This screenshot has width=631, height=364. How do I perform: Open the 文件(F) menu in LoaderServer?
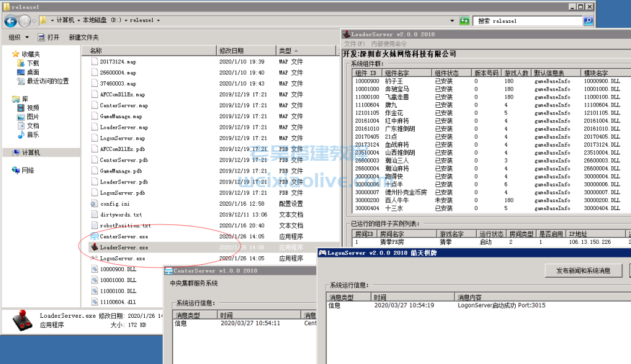pyautogui.click(x=354, y=44)
